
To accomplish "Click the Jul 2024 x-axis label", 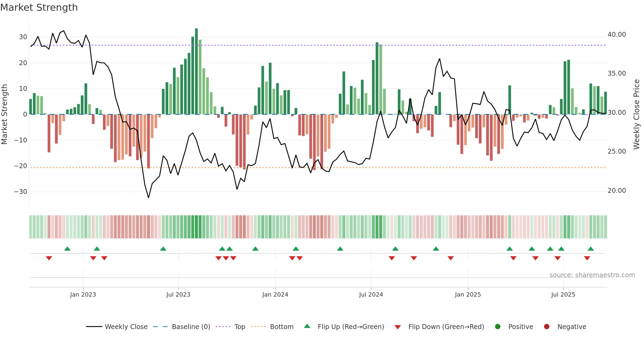I will point(371,294).
